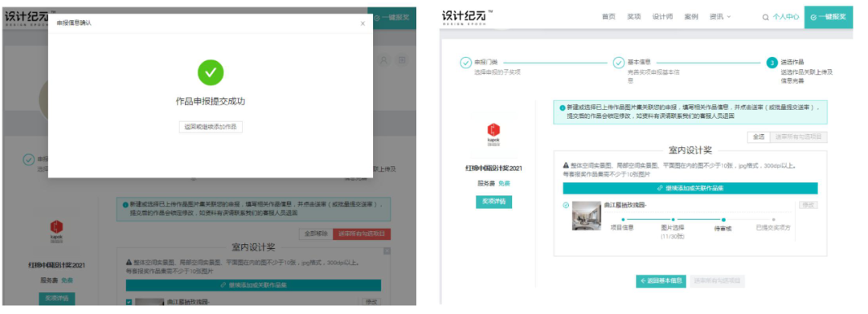Click the 室内设计奖 heading in the right screenshot
Image resolution: width=868 pixels, height=314 pixels.
[690, 150]
